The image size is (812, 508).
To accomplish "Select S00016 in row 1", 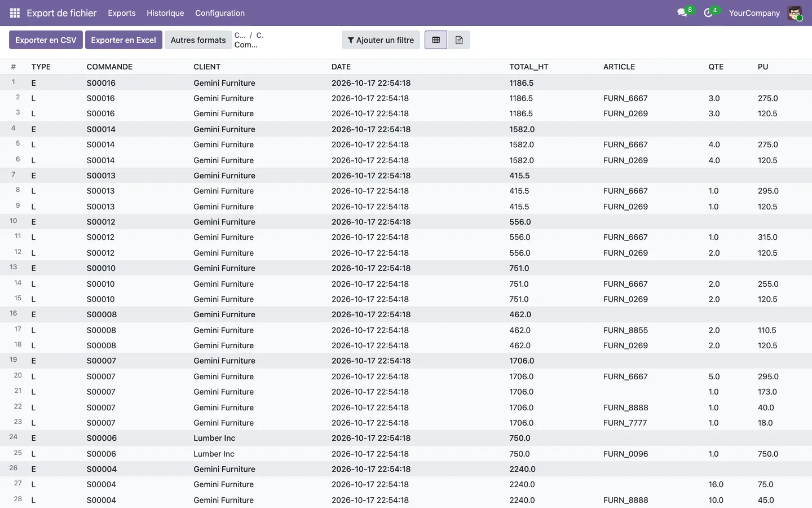I will (101, 83).
